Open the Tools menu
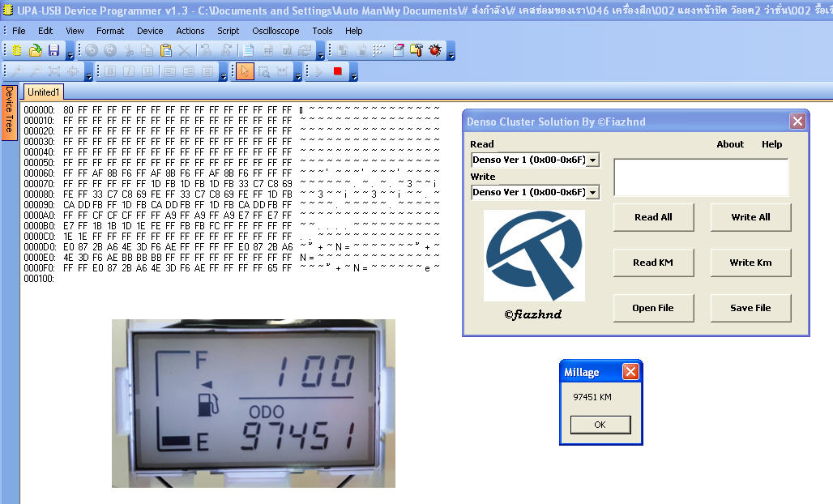Image resolution: width=833 pixels, height=504 pixels. [x=322, y=31]
